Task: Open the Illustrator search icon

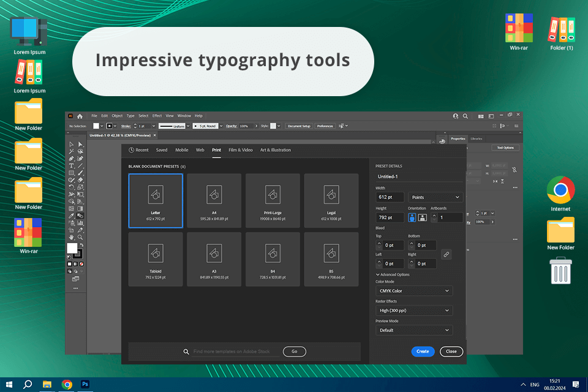Action: click(x=466, y=116)
